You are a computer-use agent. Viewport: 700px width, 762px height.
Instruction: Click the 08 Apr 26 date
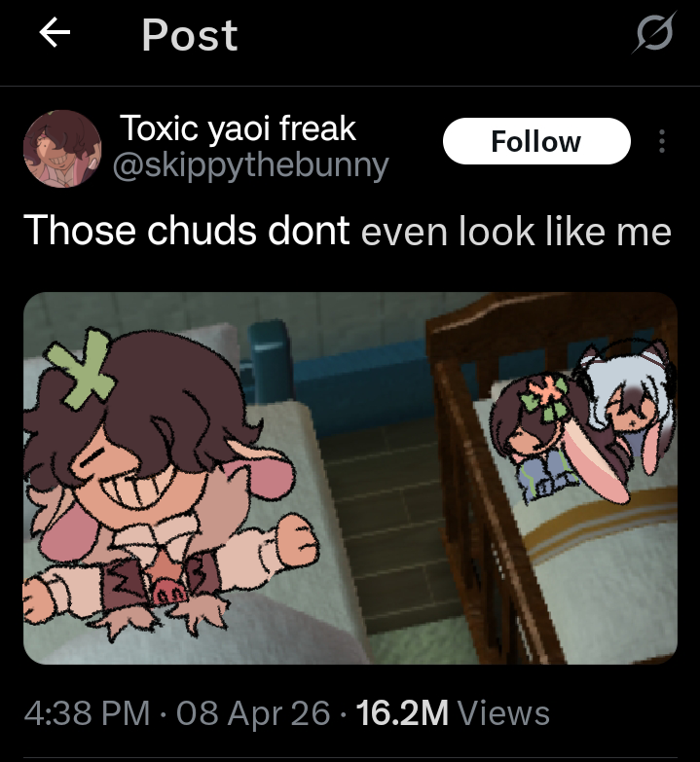coord(253,713)
